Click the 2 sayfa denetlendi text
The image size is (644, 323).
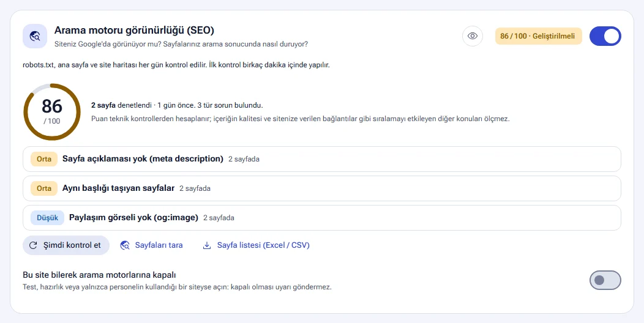coord(122,105)
